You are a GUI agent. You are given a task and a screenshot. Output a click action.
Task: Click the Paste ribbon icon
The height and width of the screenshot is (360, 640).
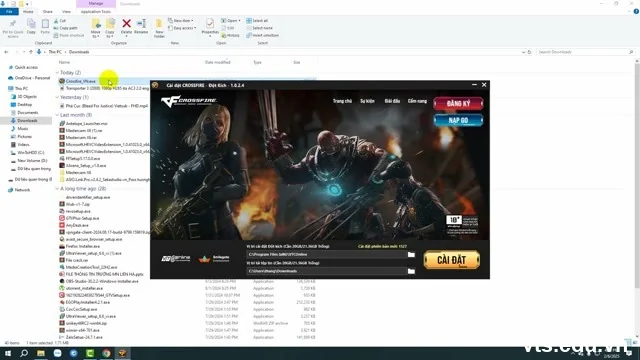tap(45, 27)
